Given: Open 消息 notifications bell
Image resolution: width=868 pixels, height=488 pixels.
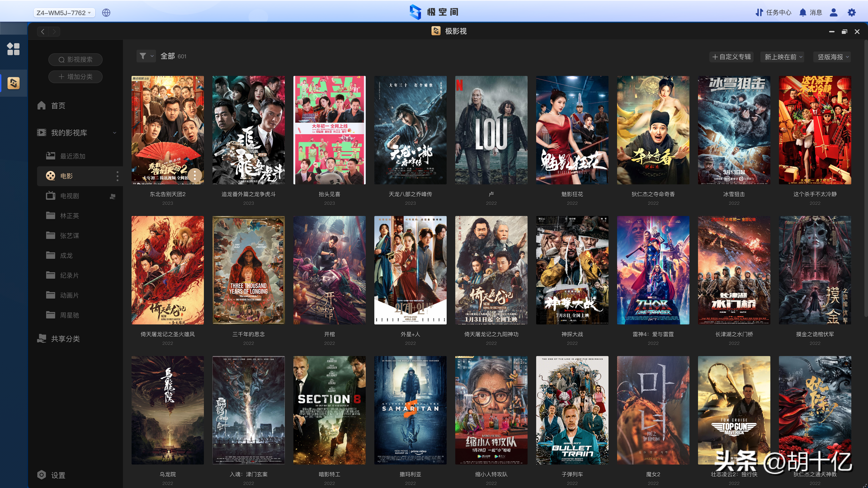Looking at the screenshot, I should pos(811,12).
